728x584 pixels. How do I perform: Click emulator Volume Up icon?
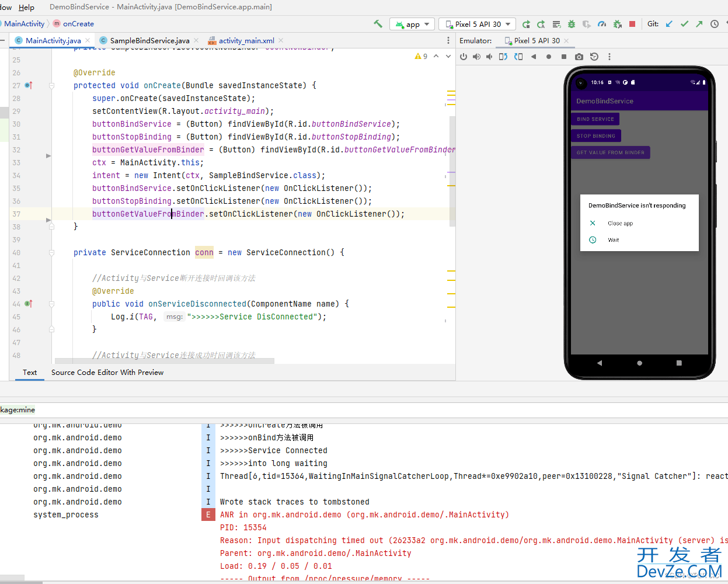[x=476, y=57]
